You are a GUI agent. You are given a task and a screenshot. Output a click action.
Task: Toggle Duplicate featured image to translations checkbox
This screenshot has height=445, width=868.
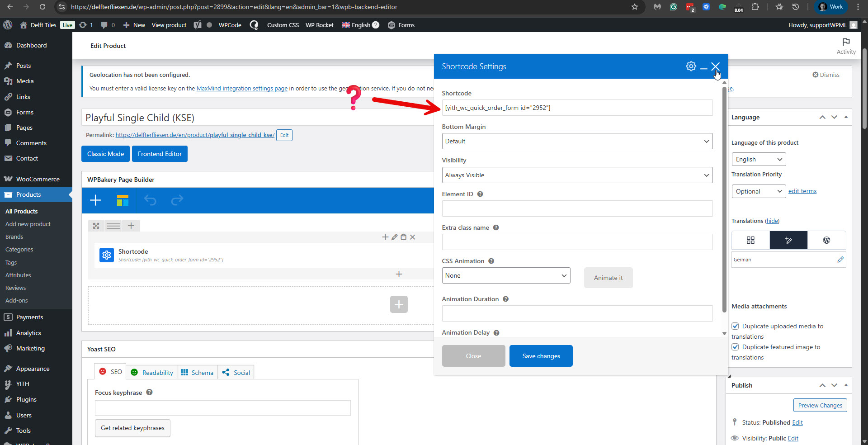(735, 347)
